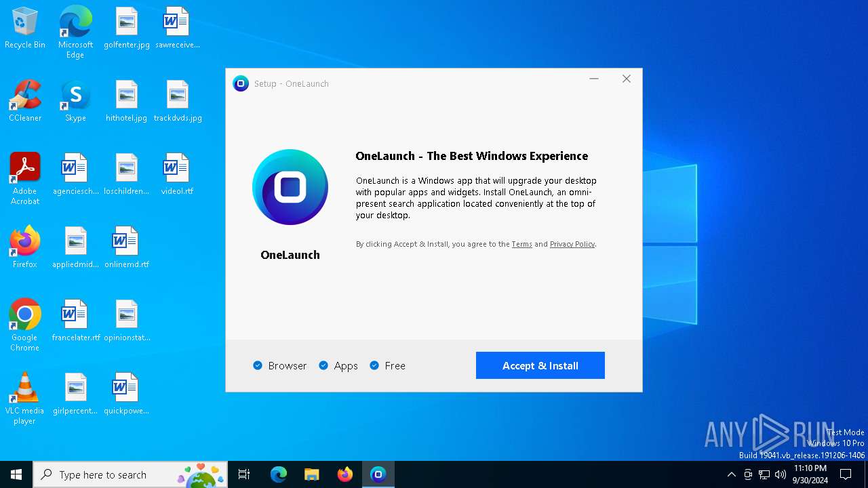Select the opinionstat image file
Viewport: 868px width, 488px height.
(127, 321)
